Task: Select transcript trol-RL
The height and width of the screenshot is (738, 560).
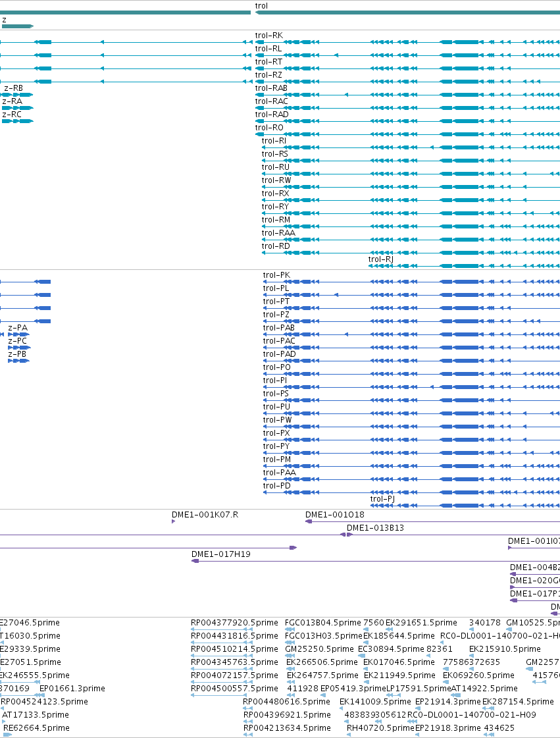Action: click(268, 49)
